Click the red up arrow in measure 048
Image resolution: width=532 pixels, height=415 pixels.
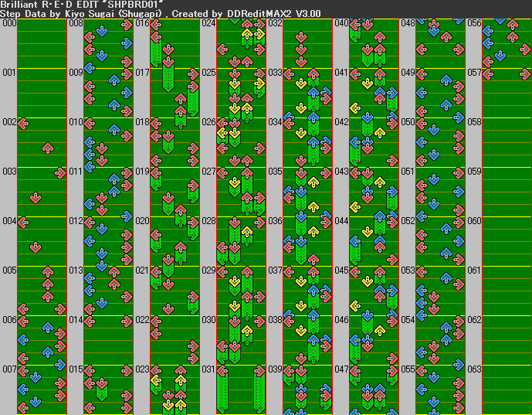point(446,37)
